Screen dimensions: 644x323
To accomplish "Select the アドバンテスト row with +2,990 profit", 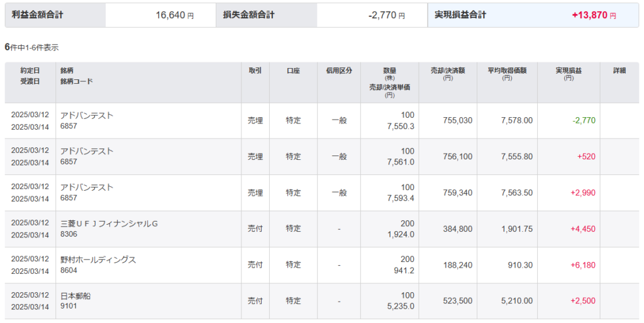I will [x=321, y=193].
